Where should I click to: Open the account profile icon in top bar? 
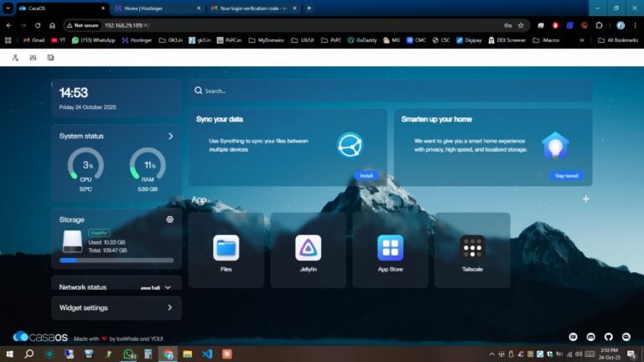click(x=15, y=58)
